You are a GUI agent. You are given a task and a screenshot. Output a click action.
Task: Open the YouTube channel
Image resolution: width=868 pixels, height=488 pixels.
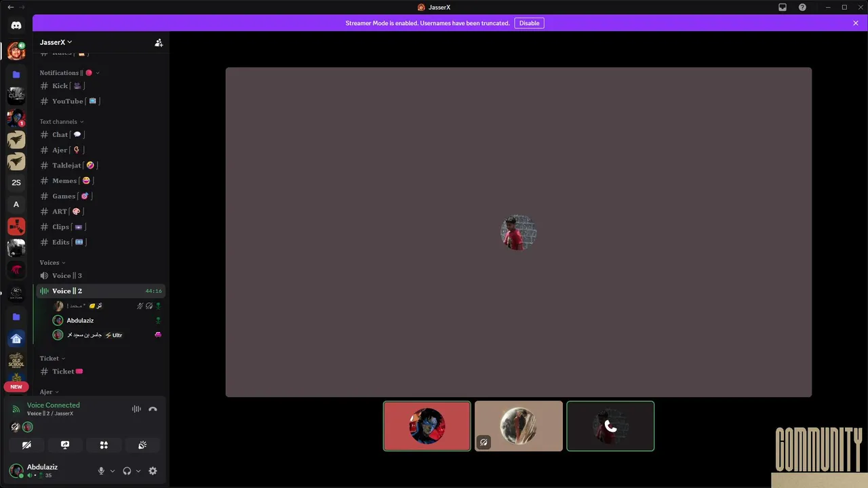point(101,102)
